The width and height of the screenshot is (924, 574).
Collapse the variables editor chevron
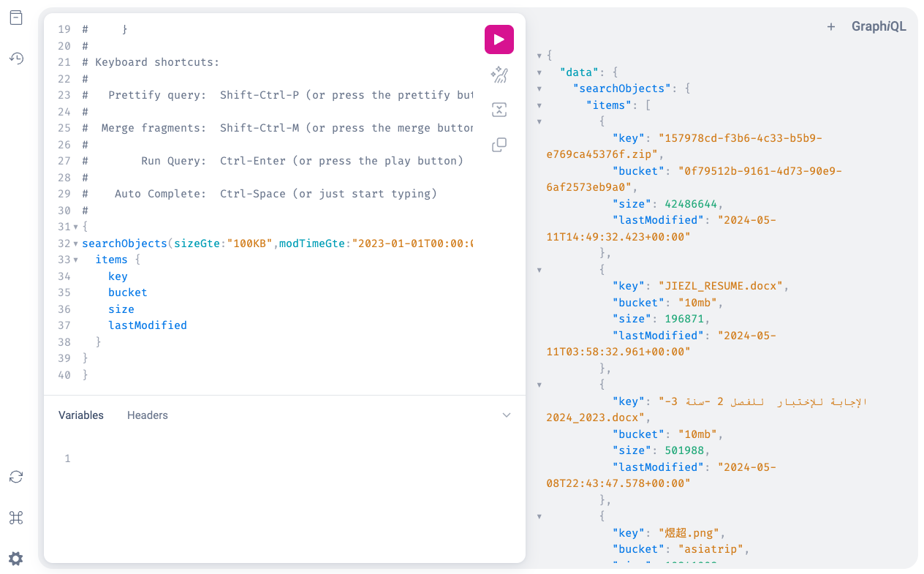tap(507, 415)
